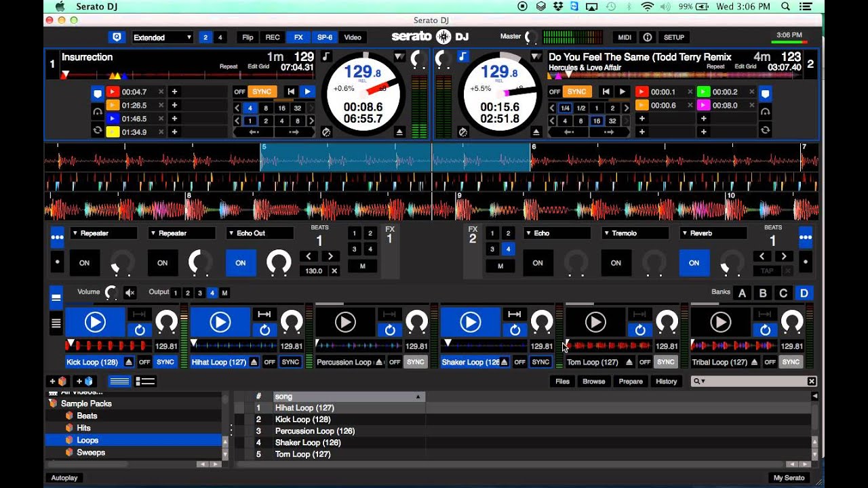Open the info tooltip icon next to MIDI
The width and height of the screenshot is (868, 488).
(648, 37)
